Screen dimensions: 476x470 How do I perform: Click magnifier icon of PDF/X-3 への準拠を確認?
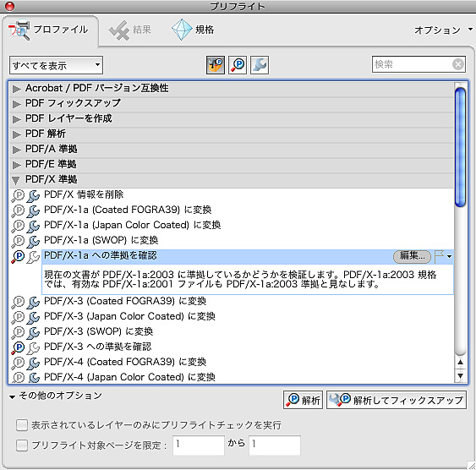click(18, 347)
